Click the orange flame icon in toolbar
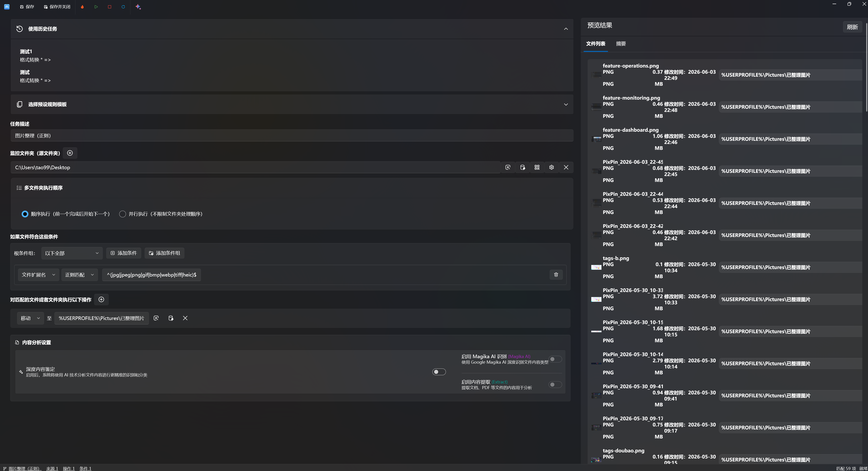This screenshot has width=868, height=471. tap(82, 7)
